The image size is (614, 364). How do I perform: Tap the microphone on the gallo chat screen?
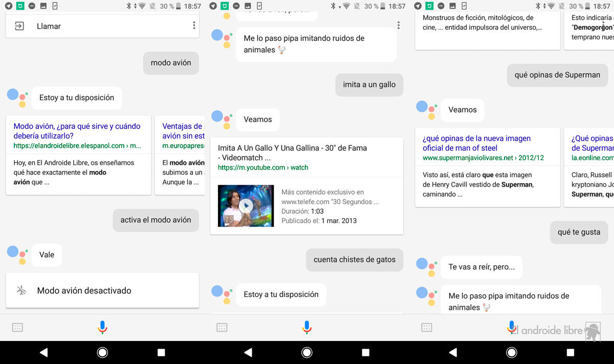click(x=307, y=327)
